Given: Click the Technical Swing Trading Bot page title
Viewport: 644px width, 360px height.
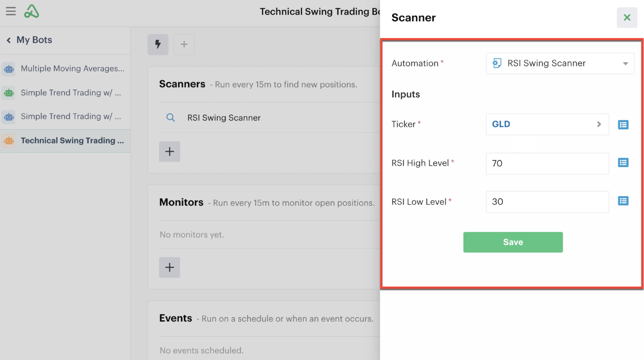Looking at the screenshot, I should [320, 11].
